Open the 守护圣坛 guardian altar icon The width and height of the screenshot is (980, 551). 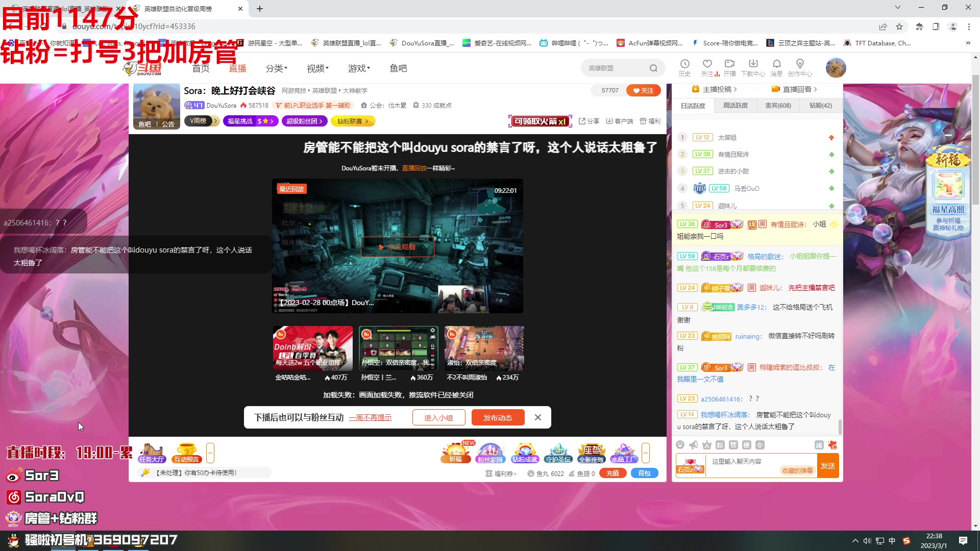pos(558,453)
